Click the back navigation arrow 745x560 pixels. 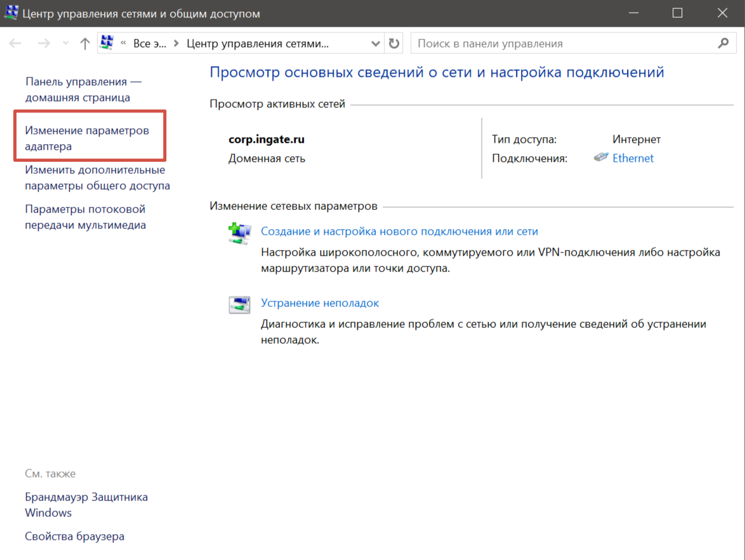tap(15, 44)
